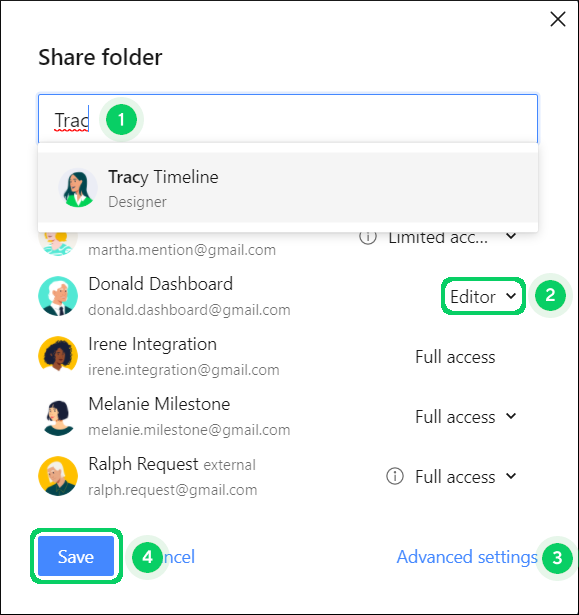Click Tracy Timeline's avatar in suggestion
The height and width of the screenshot is (615, 579).
[78, 187]
